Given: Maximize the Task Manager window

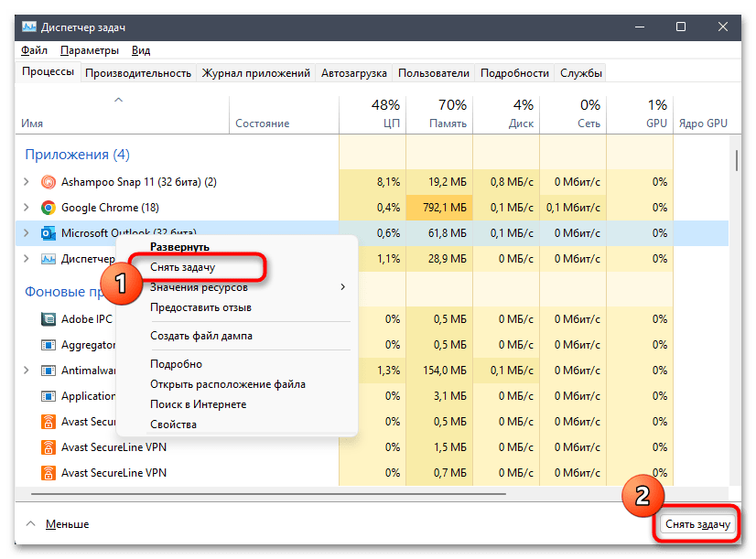Looking at the screenshot, I should point(681,27).
